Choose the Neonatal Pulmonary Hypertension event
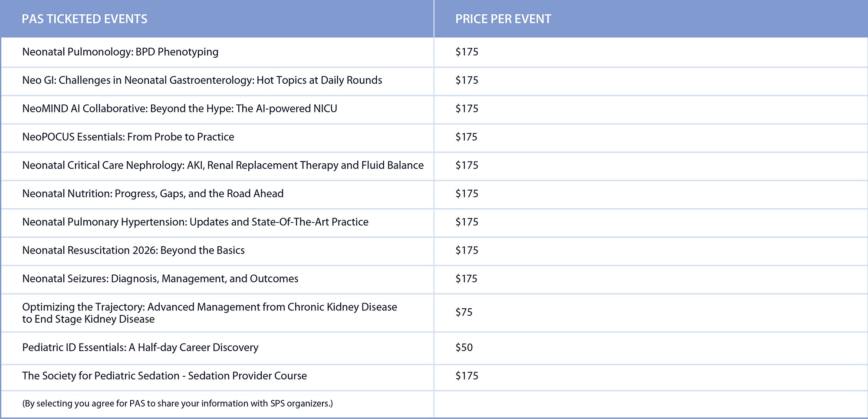This screenshot has width=868, height=419. coord(195,222)
